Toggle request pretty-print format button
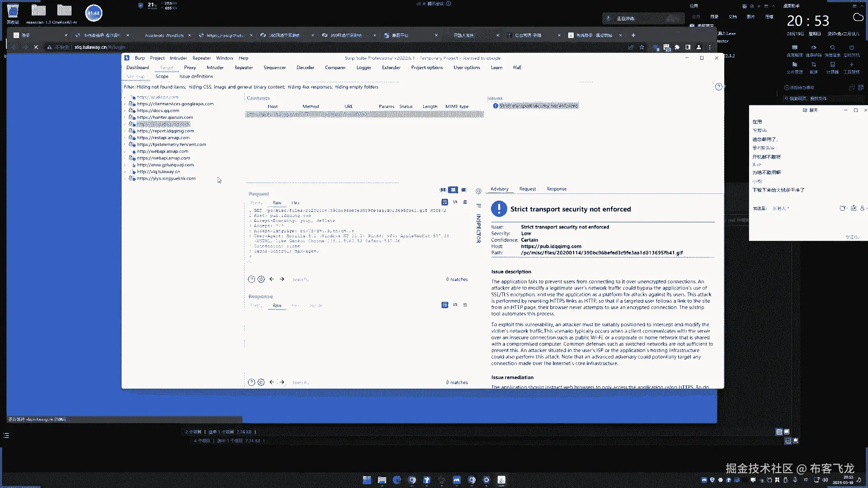Screen dimensions: 868x488 [x=444, y=202]
